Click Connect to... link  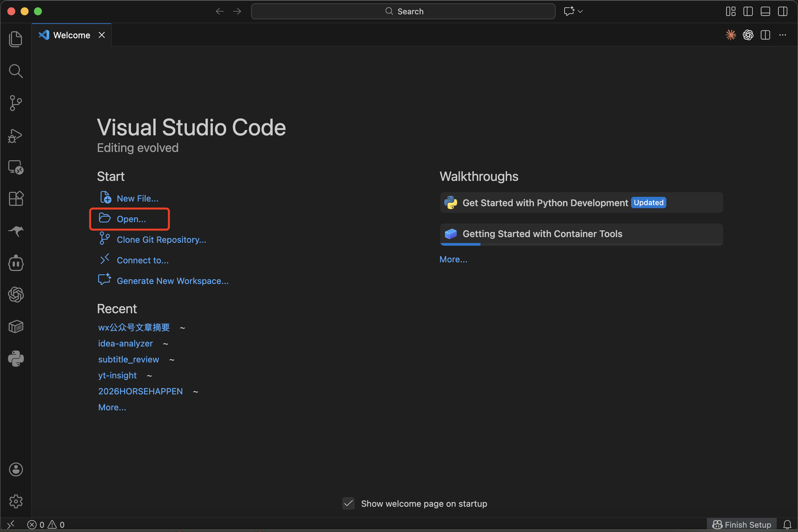tap(143, 260)
